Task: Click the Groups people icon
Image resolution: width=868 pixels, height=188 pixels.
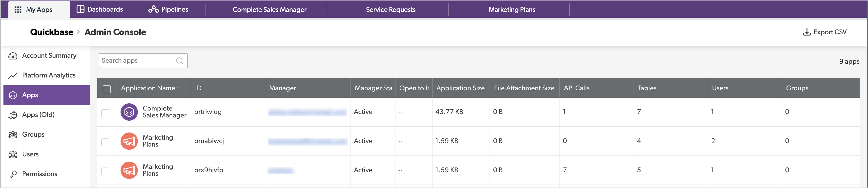Action: pyautogui.click(x=13, y=134)
